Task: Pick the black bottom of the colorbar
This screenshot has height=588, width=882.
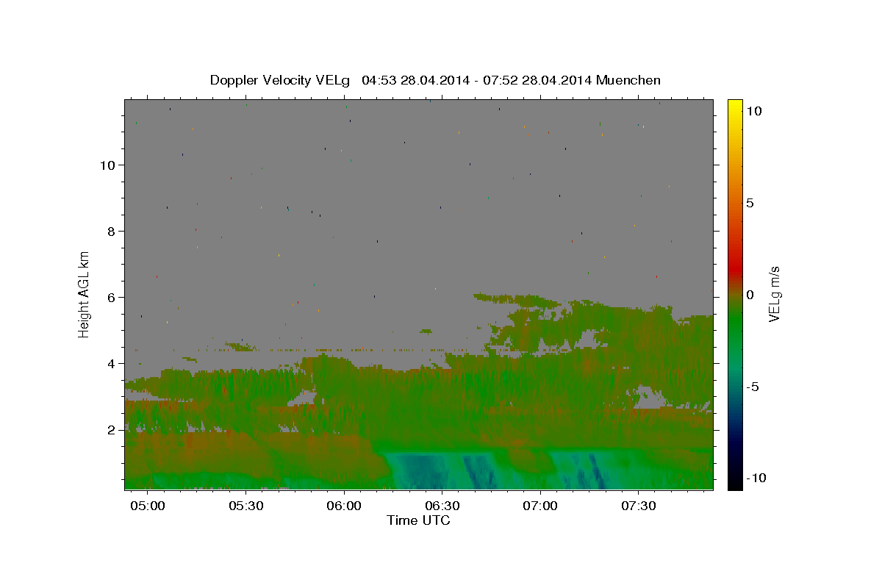Action: [x=734, y=483]
